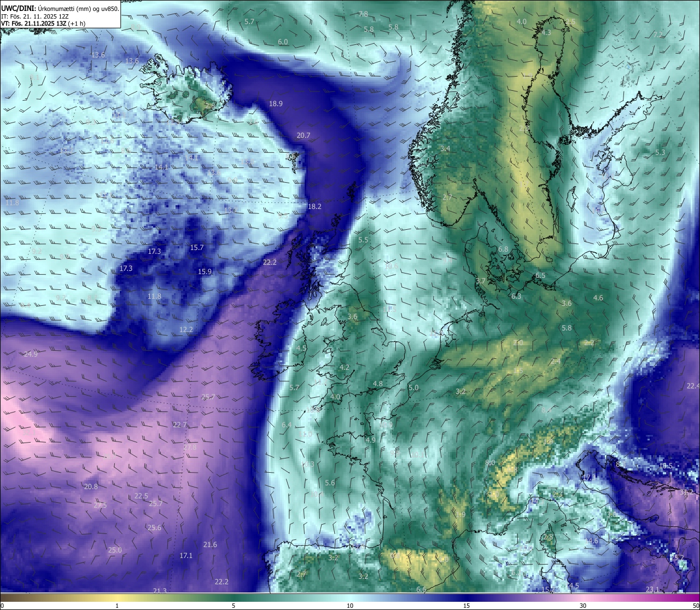Click the 7.8 map value

pos(363,14)
